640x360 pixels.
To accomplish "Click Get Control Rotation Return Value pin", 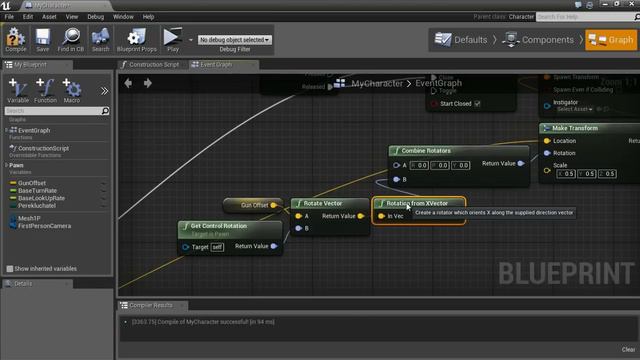I will tap(274, 246).
